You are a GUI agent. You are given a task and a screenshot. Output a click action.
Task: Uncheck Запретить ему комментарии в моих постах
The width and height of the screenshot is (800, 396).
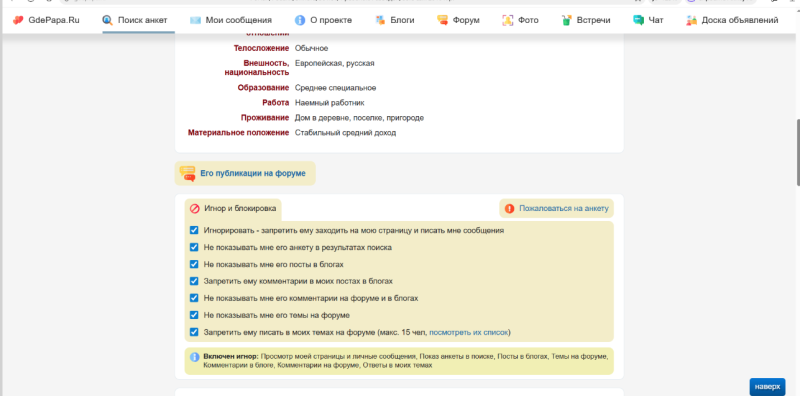point(194,281)
